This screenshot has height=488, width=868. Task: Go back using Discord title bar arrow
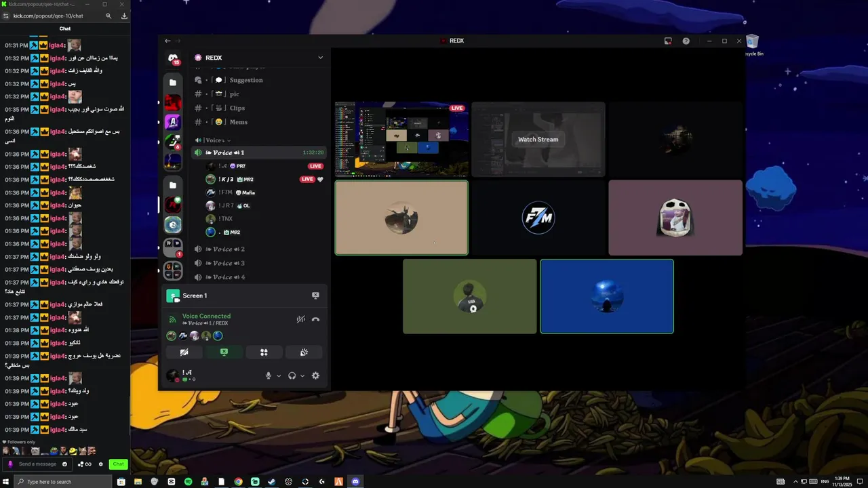[x=167, y=41]
